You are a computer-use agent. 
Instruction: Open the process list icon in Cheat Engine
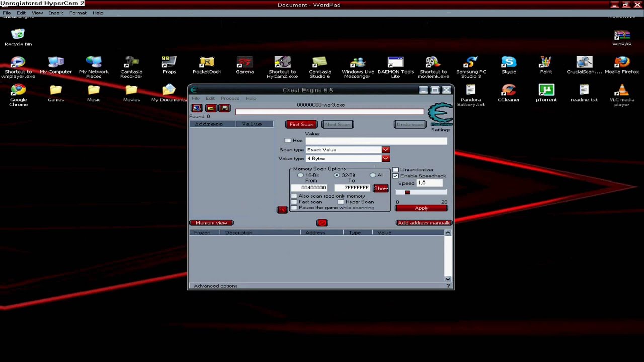pos(197,108)
